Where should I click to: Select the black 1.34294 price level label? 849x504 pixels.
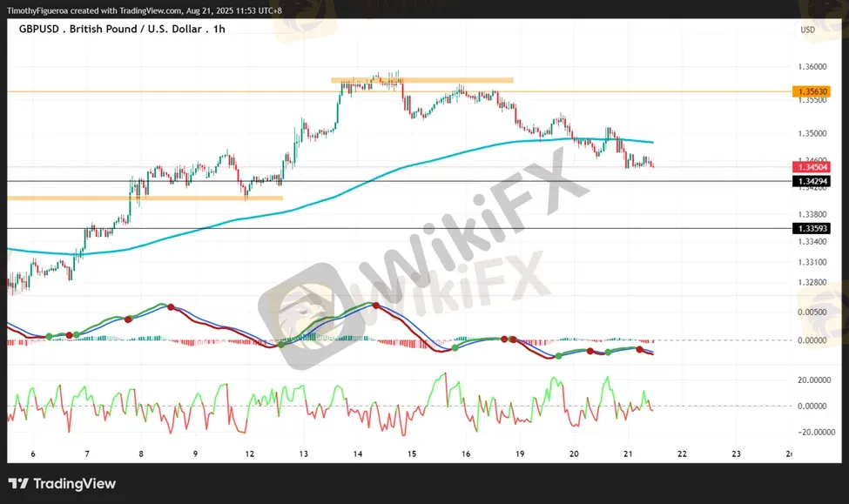810,181
